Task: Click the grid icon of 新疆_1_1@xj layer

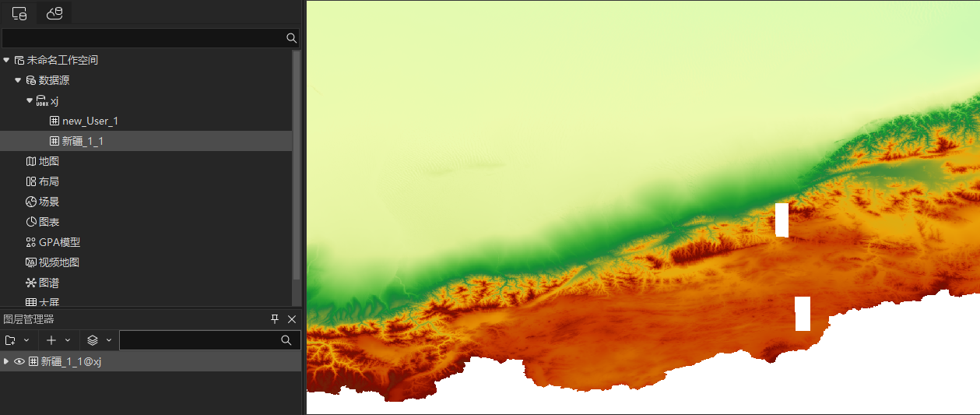Action: tap(33, 361)
